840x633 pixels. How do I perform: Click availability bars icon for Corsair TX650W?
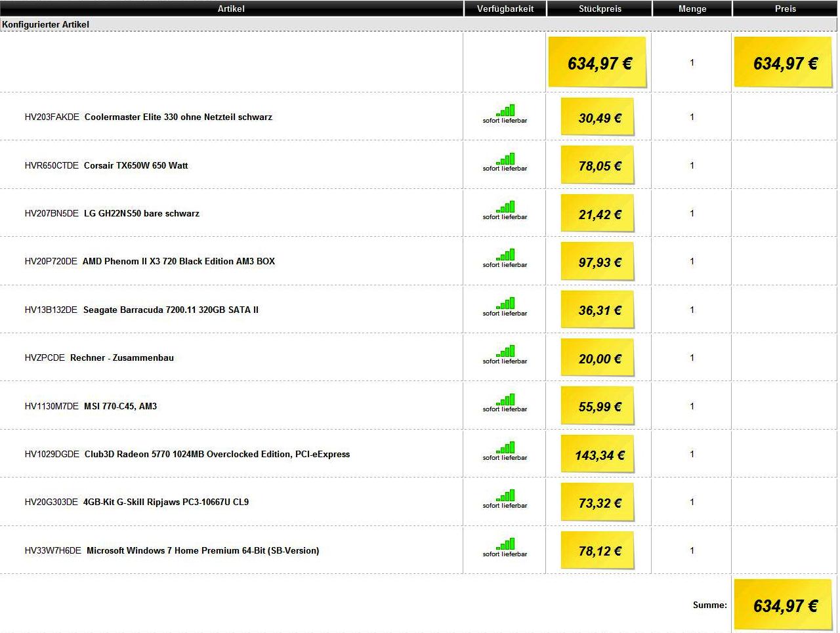tap(505, 159)
